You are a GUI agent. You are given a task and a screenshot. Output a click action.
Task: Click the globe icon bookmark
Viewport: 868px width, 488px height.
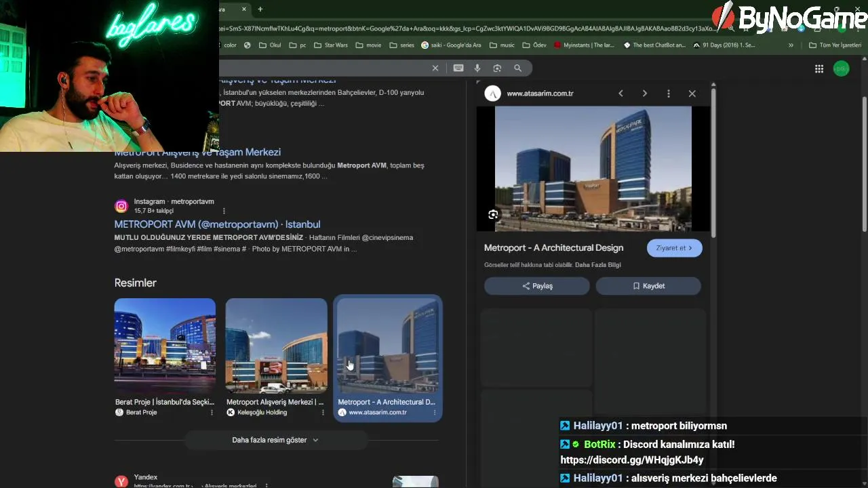[247, 45]
